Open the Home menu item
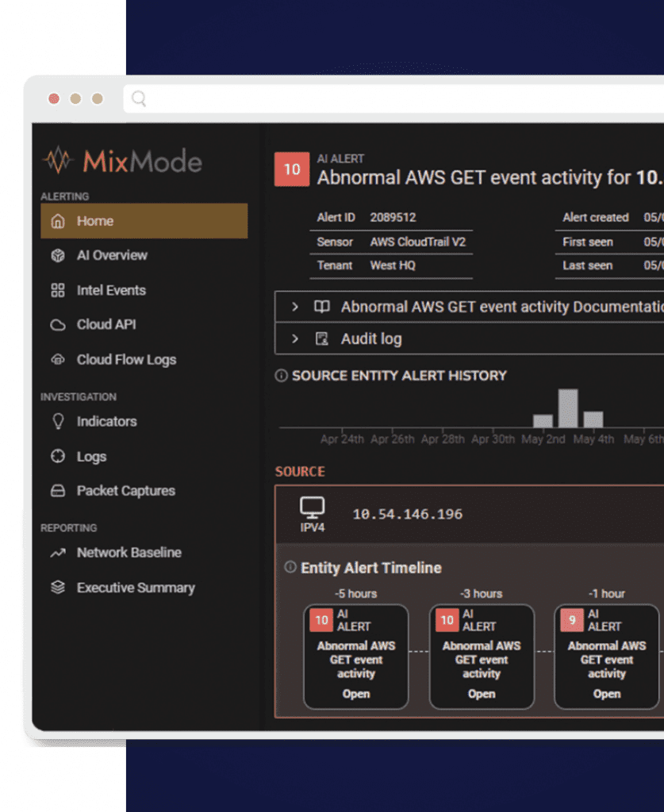Screen dimensions: 664x812 144,221
